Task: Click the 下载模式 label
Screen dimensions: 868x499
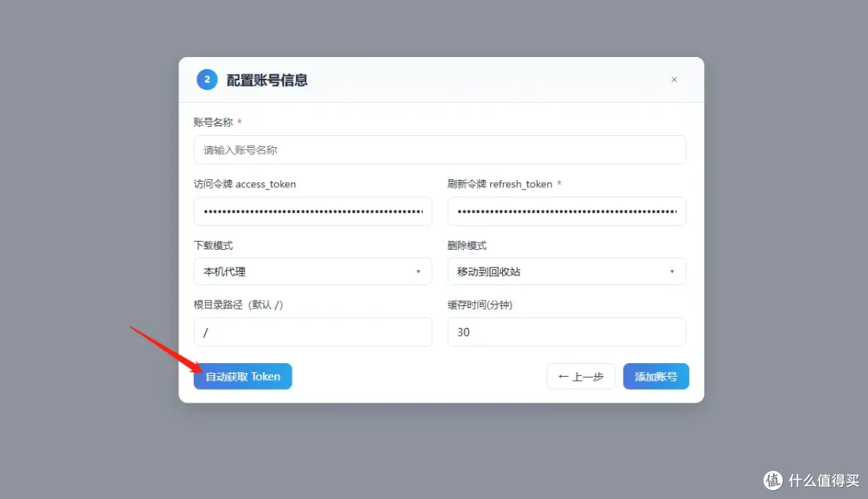Action: tap(213, 246)
